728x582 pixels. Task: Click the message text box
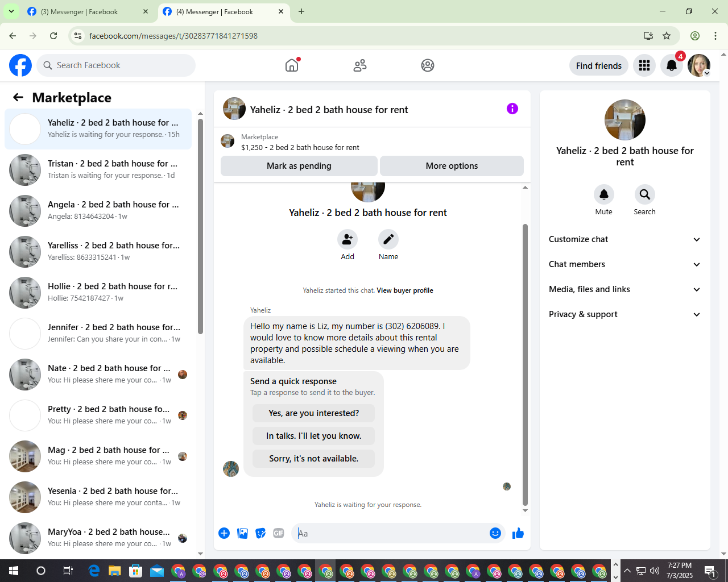click(390, 533)
